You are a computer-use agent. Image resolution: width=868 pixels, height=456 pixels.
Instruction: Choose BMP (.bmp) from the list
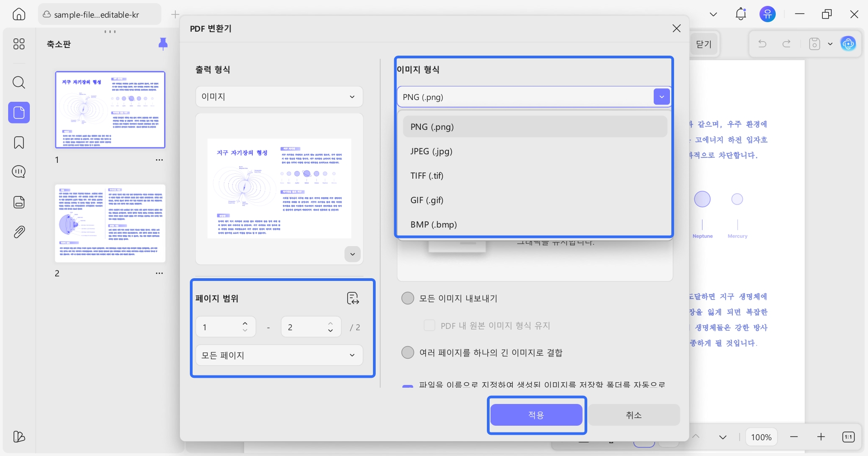click(535, 224)
